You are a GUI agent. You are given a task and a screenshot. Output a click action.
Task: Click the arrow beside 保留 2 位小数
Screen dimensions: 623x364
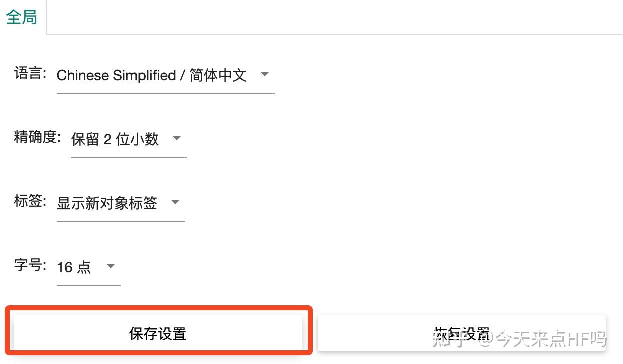176,138
